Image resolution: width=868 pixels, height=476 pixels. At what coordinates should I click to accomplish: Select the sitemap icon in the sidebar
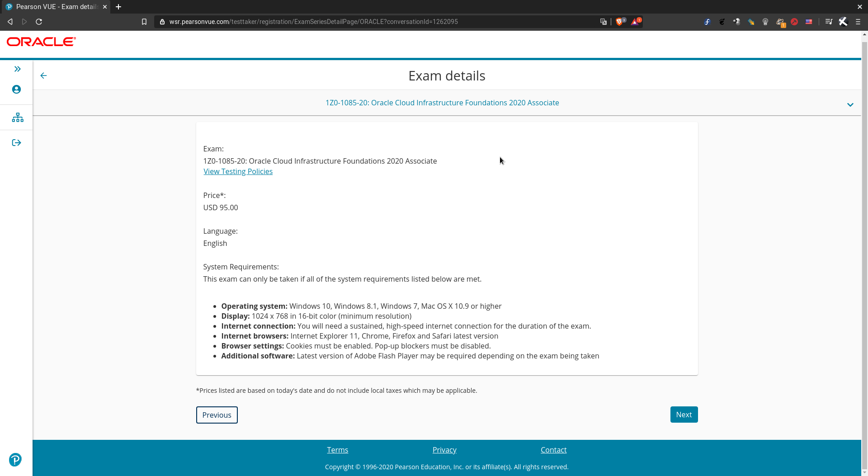click(x=17, y=117)
